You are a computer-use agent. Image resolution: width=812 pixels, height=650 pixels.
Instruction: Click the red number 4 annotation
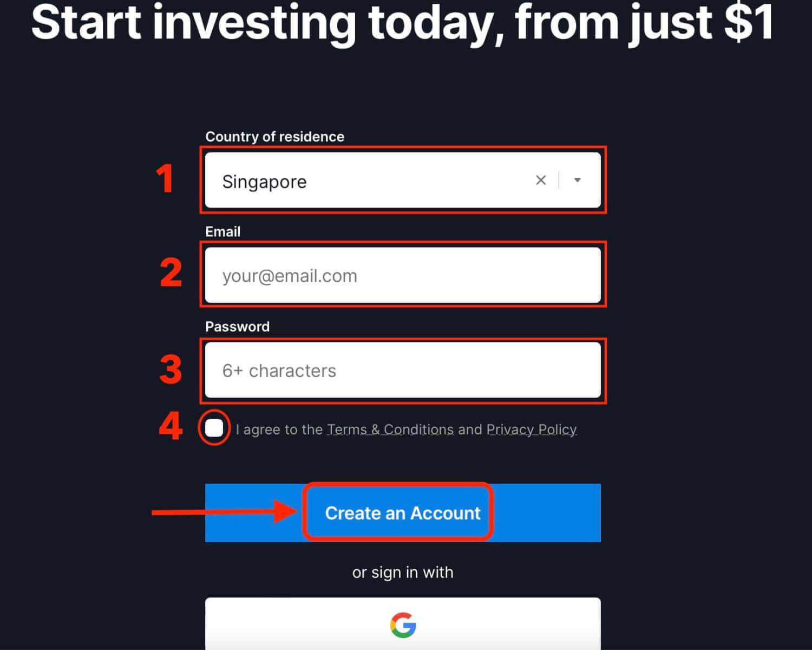click(x=171, y=426)
